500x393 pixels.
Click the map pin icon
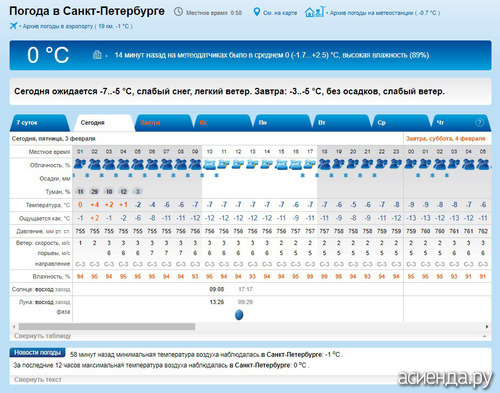coord(256,12)
